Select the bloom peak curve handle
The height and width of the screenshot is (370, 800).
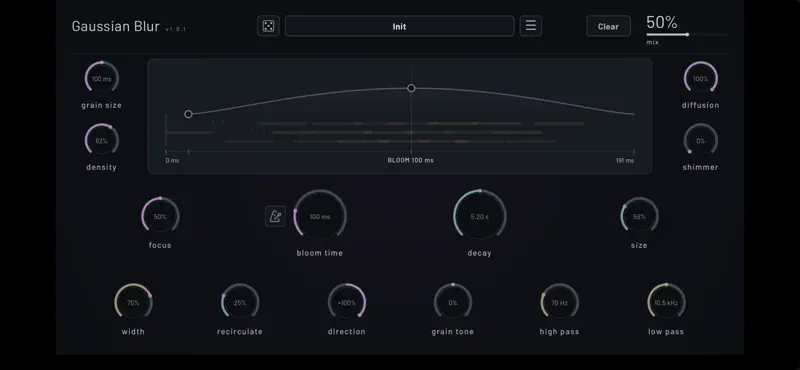pyautogui.click(x=411, y=88)
